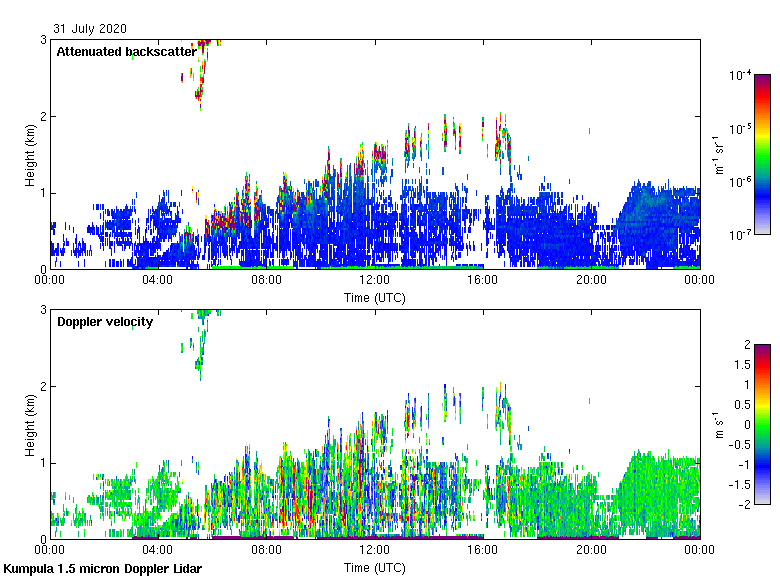Click the -1.5 velocity colorbar tick
Screen dimensions: 780x580
click(740, 484)
